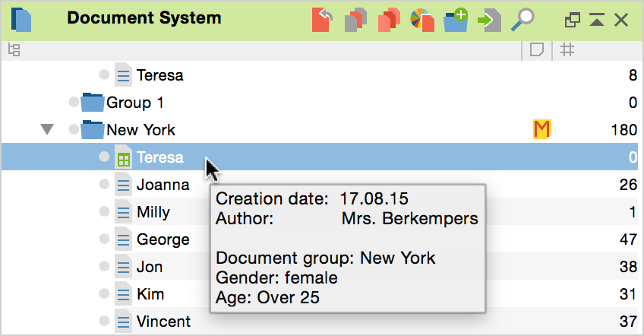
Task: Click the 38 count for Jon
Action: (x=628, y=267)
